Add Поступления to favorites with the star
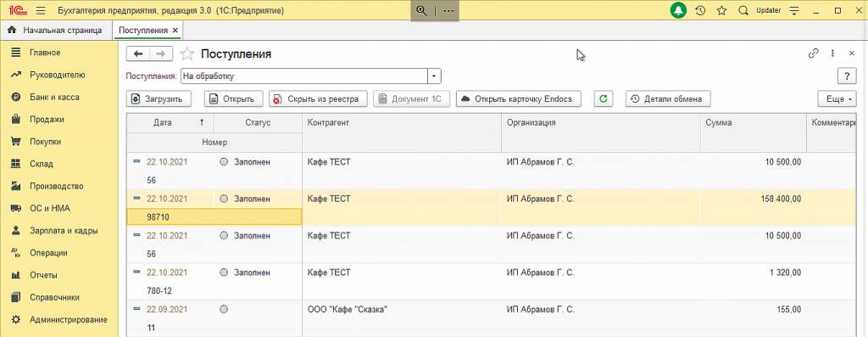This screenshot has width=868, height=337. point(187,53)
